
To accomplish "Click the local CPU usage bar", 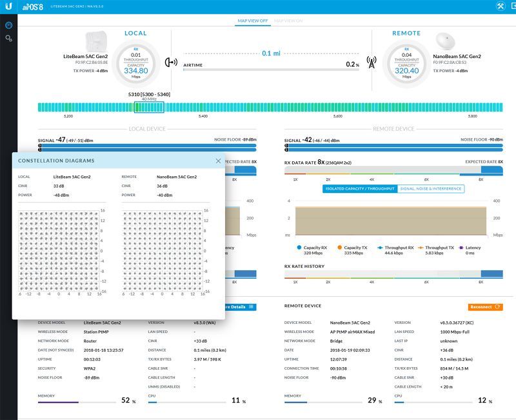I will pos(187,402).
